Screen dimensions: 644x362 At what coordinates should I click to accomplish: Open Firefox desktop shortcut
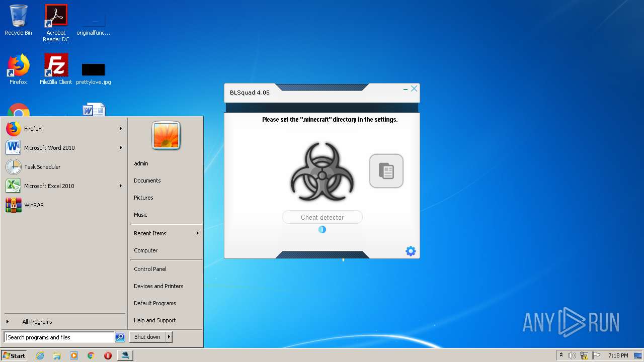pyautogui.click(x=18, y=69)
